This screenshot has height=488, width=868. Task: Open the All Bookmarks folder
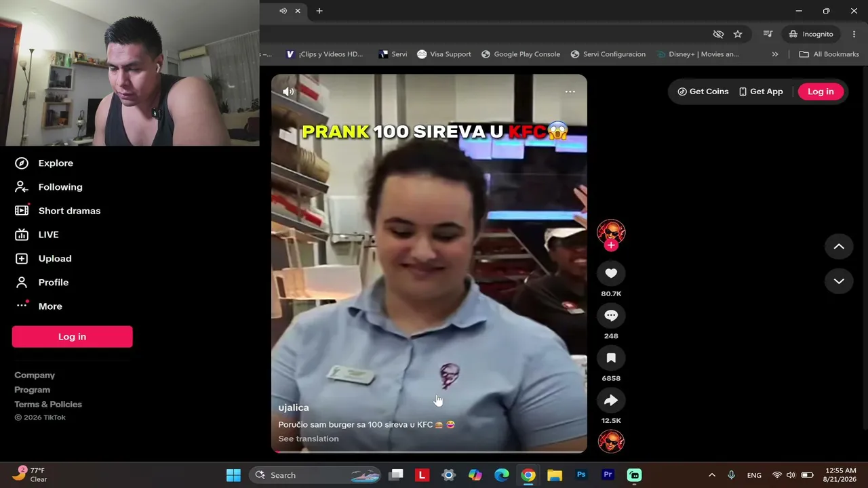pos(829,54)
